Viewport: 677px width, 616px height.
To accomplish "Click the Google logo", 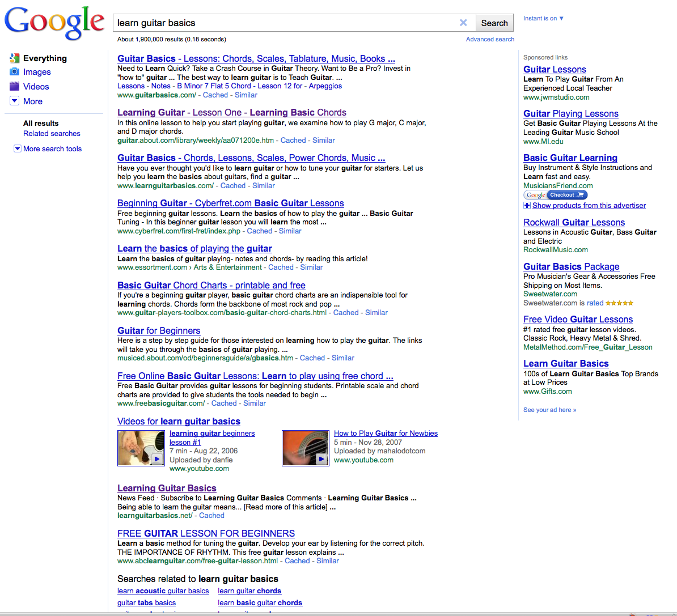I will [54, 23].
